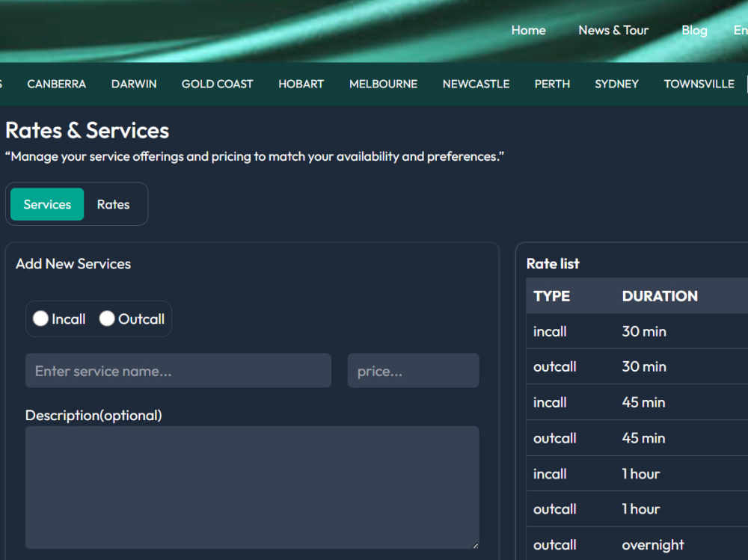Click the Rate list heading

[x=553, y=264]
